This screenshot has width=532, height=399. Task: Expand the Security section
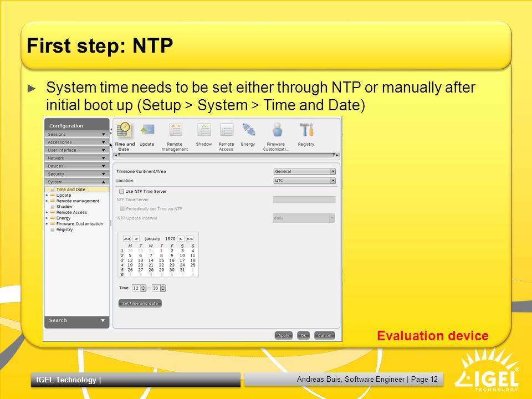pyautogui.click(x=76, y=173)
